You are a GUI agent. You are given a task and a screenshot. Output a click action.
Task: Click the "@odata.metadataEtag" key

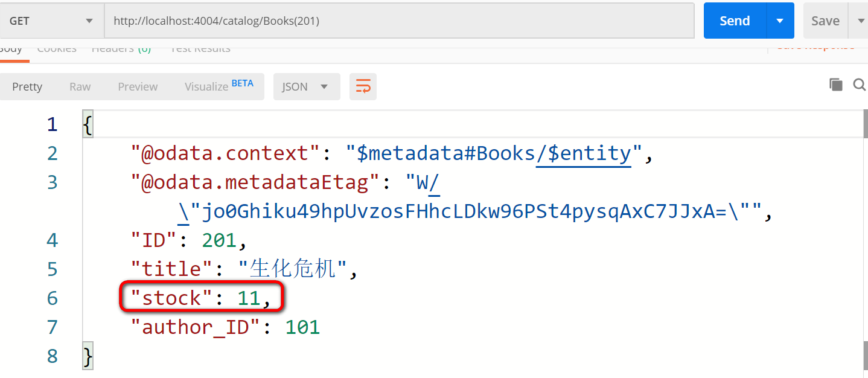(255, 182)
